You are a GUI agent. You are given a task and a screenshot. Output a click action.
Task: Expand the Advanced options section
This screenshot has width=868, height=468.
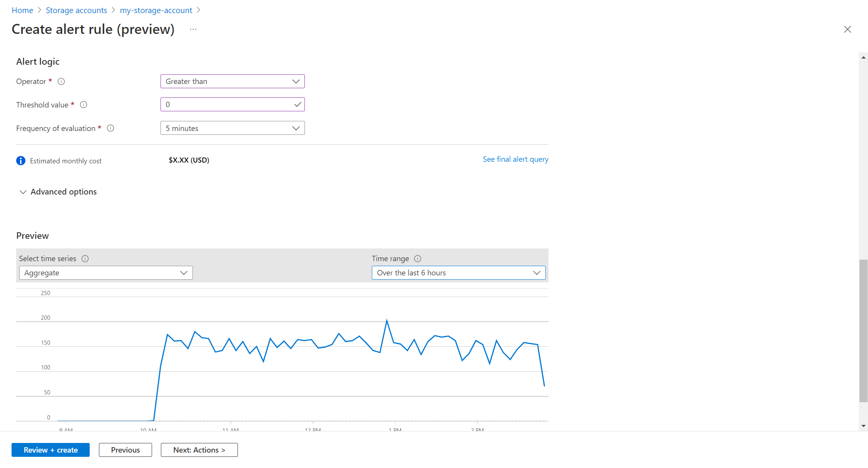(x=58, y=192)
